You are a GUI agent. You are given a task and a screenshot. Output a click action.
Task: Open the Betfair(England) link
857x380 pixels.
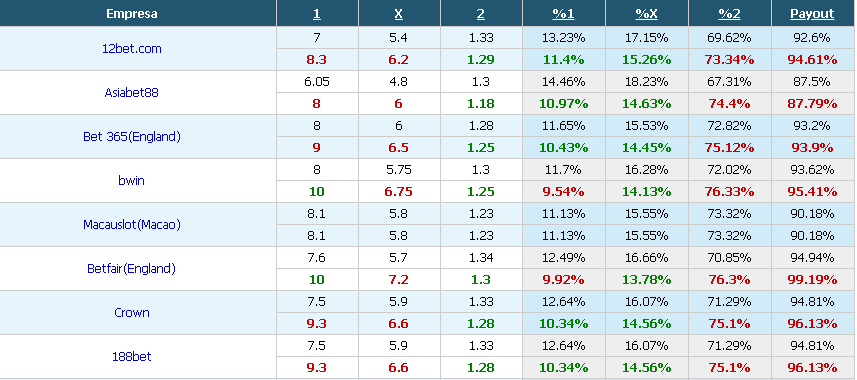coord(132,268)
